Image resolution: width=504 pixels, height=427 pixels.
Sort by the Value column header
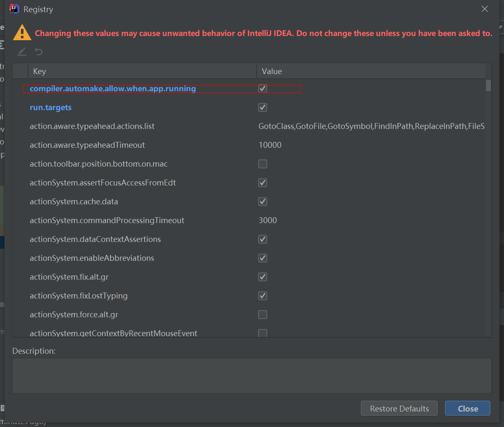(371, 71)
